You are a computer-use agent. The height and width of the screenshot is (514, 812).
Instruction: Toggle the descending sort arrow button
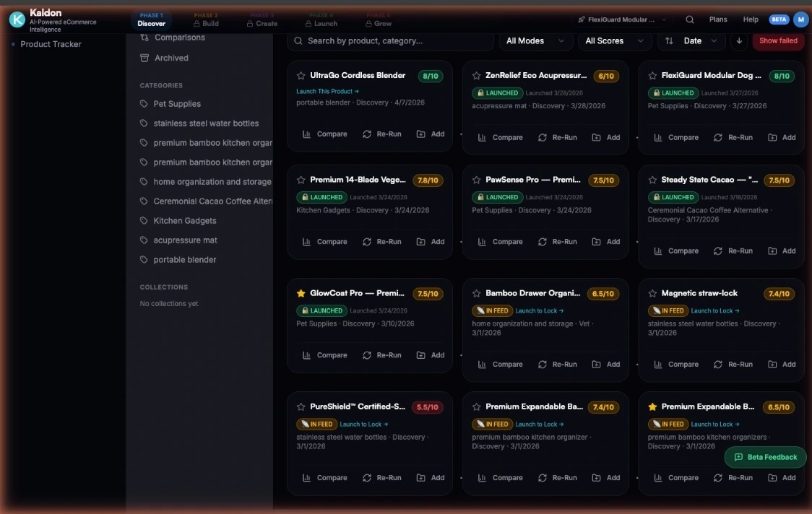click(739, 41)
